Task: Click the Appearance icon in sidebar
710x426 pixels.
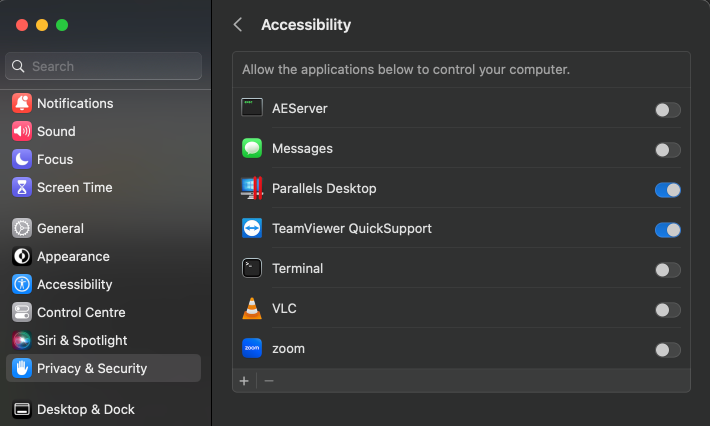Action: pyautogui.click(x=22, y=256)
